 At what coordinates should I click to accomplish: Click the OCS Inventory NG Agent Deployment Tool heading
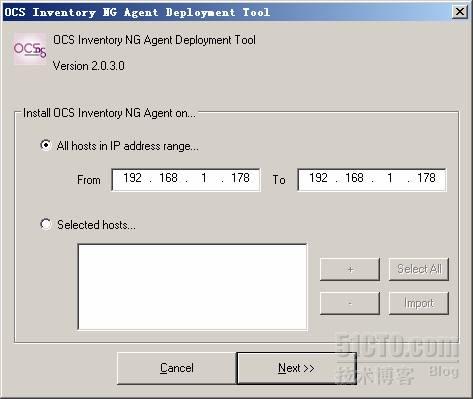[154, 40]
